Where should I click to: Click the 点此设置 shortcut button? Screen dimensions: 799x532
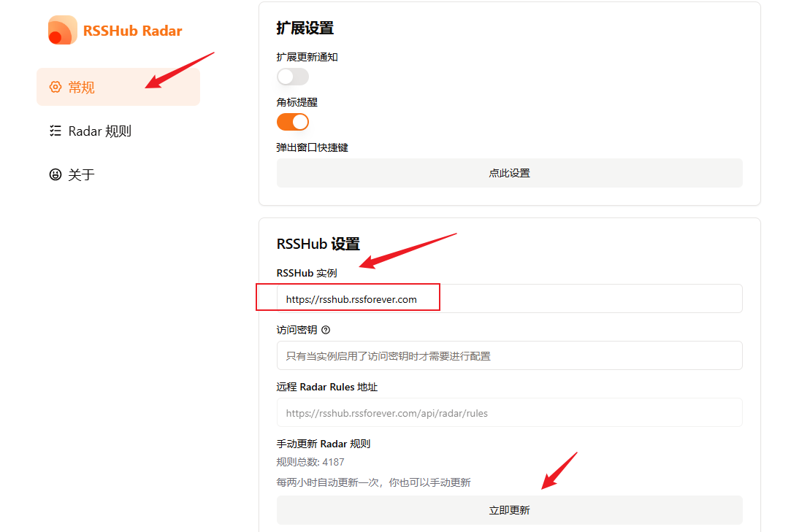click(x=510, y=173)
